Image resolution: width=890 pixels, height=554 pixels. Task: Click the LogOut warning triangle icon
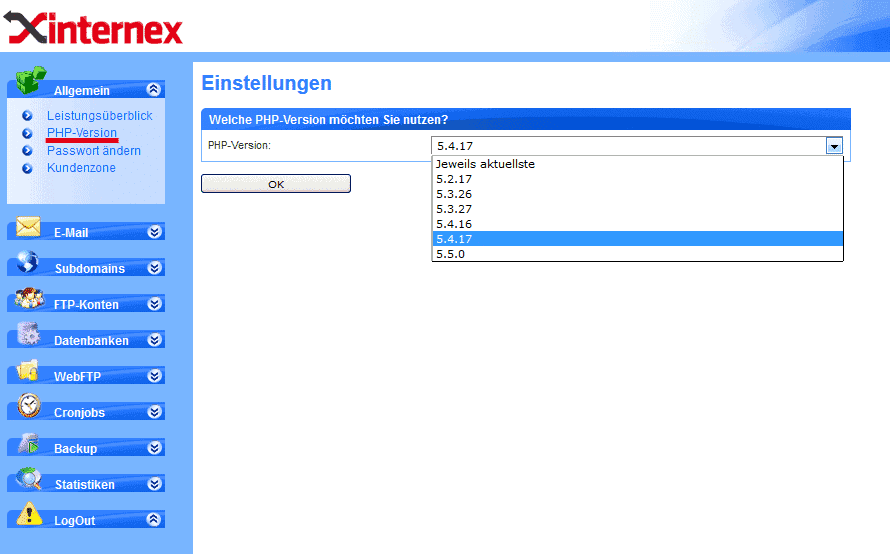pyautogui.click(x=28, y=515)
